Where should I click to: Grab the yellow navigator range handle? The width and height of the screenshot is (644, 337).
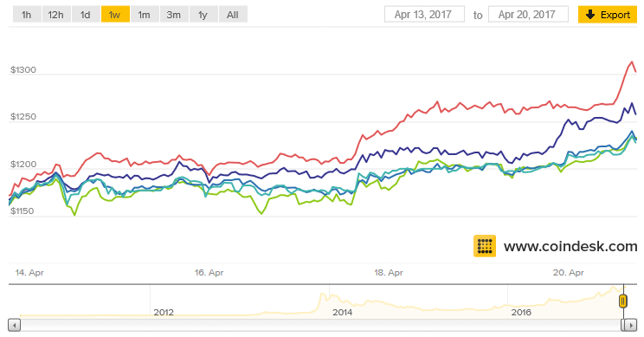pos(622,301)
